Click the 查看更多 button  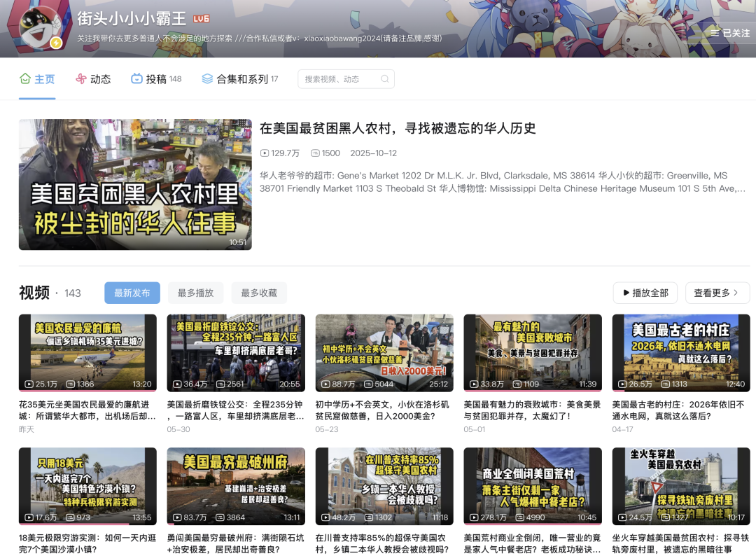717,293
